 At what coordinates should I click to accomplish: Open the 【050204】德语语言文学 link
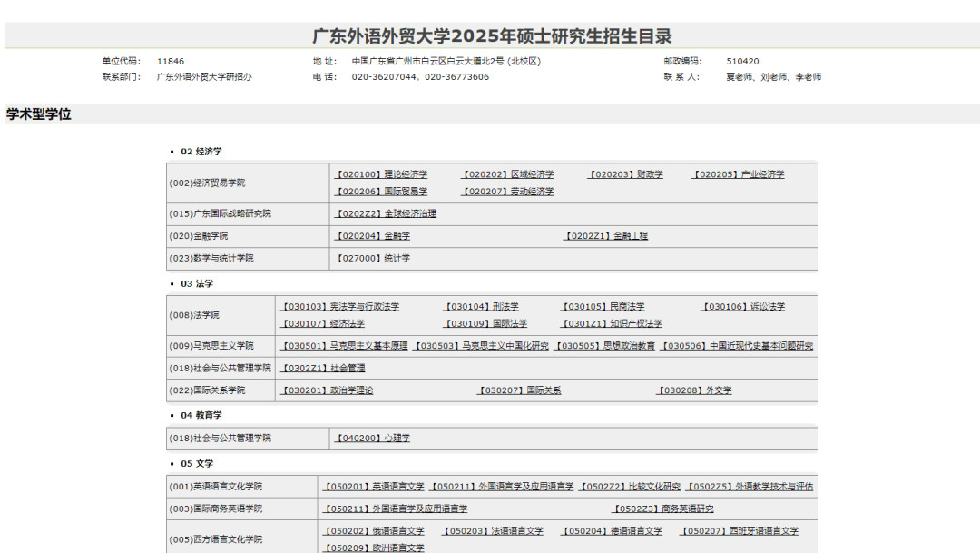tap(612, 531)
